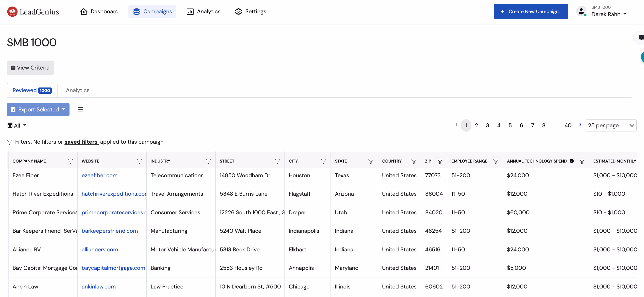The height and width of the screenshot is (297, 644).
Task: Click the hamburger column menu button
Action: pos(80,110)
